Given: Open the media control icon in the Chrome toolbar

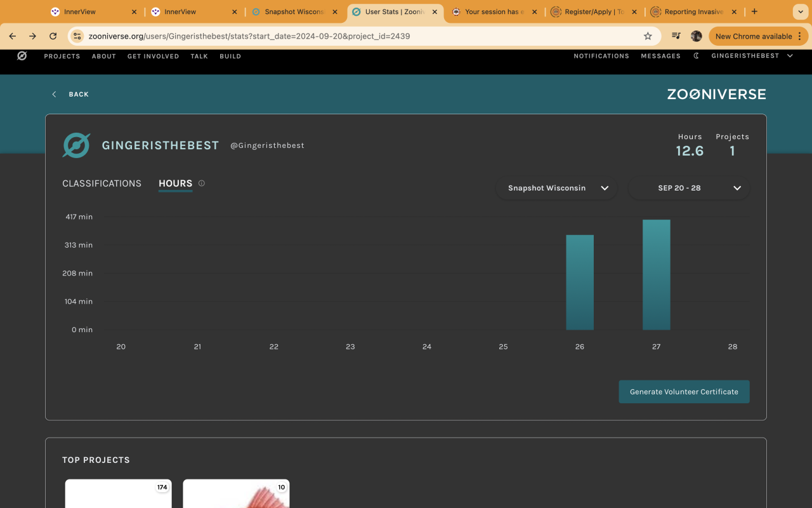Looking at the screenshot, I should pyautogui.click(x=676, y=36).
